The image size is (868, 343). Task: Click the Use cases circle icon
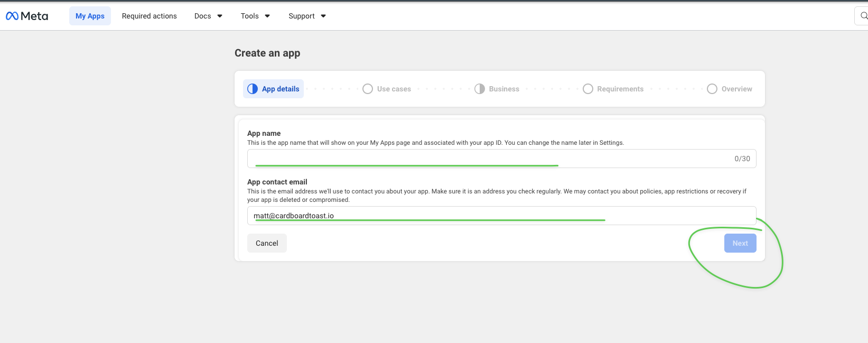(x=368, y=89)
